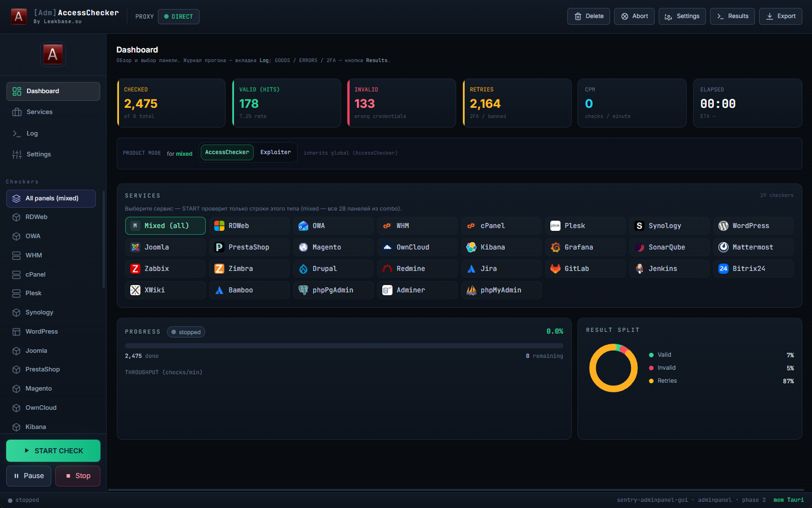Click the START CHECK button
Image resolution: width=812 pixels, height=508 pixels.
coord(53,451)
